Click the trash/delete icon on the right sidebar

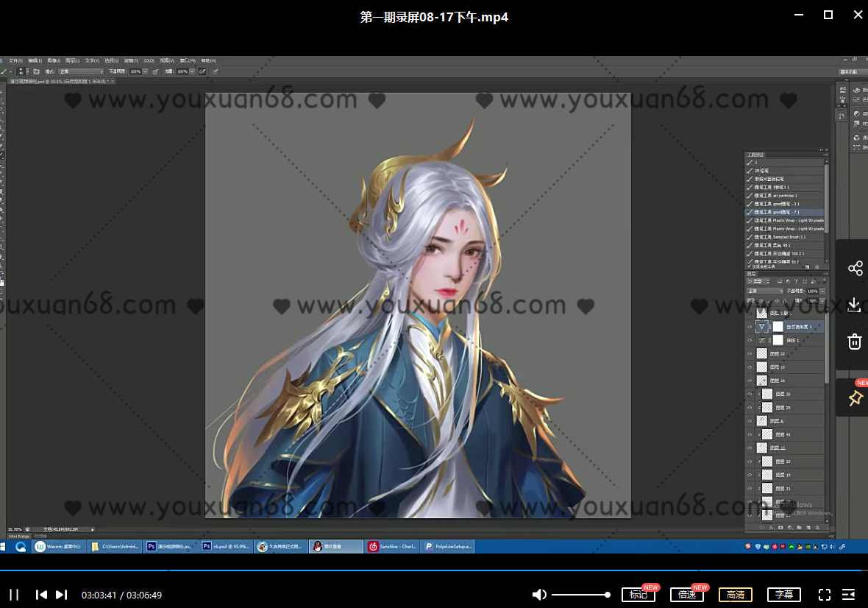click(x=855, y=341)
